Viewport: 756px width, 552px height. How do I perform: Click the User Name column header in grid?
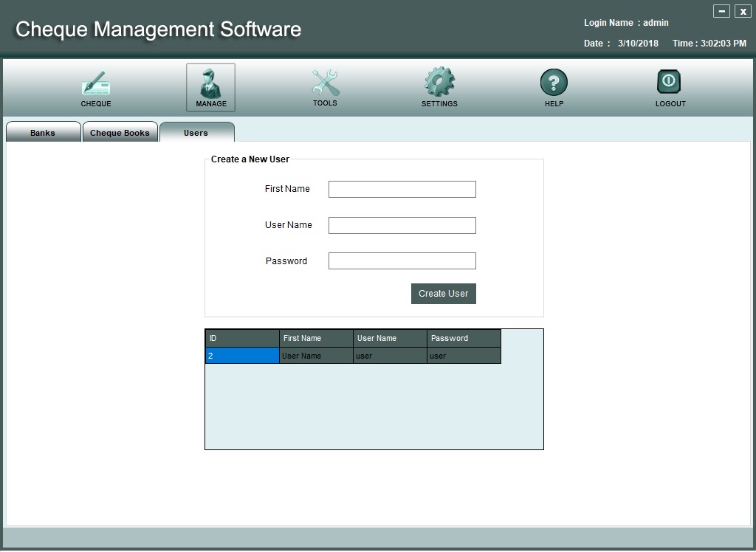click(390, 338)
